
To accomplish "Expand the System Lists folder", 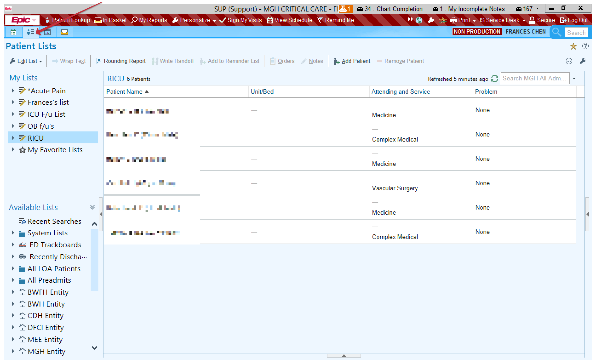I will [13, 233].
